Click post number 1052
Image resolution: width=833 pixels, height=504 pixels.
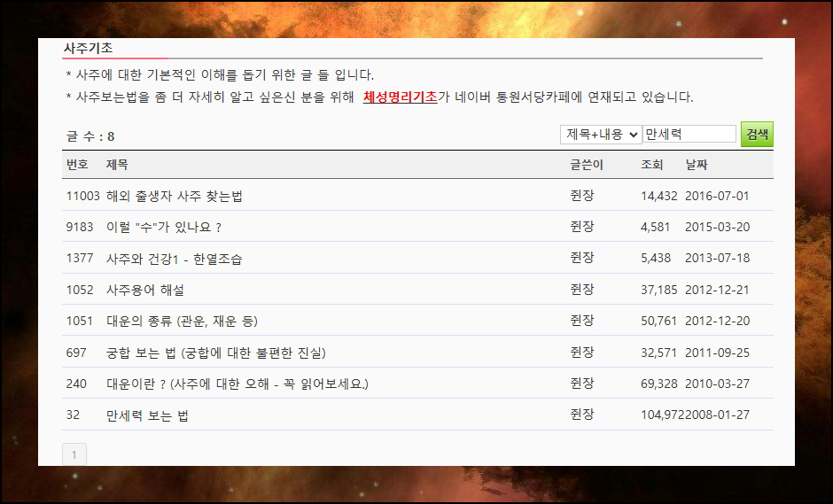coord(80,290)
